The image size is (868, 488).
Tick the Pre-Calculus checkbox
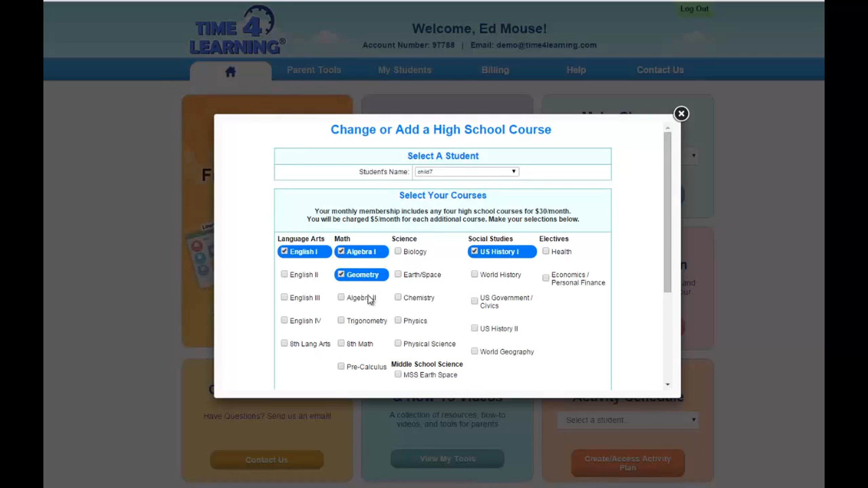pyautogui.click(x=341, y=366)
